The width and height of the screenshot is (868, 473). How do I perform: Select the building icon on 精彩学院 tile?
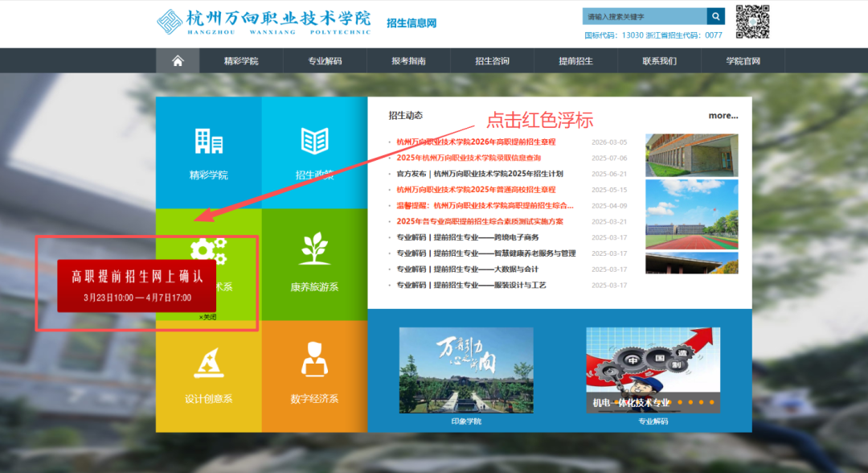click(x=209, y=141)
